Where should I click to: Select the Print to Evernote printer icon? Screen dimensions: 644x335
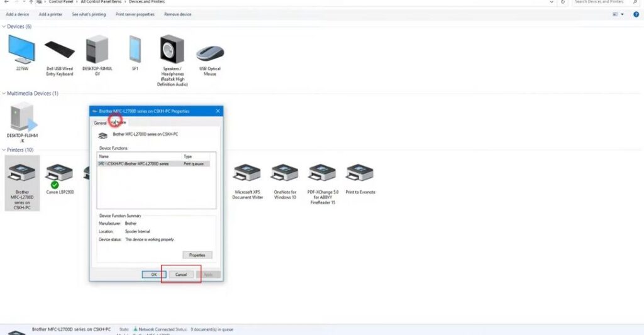click(360, 173)
